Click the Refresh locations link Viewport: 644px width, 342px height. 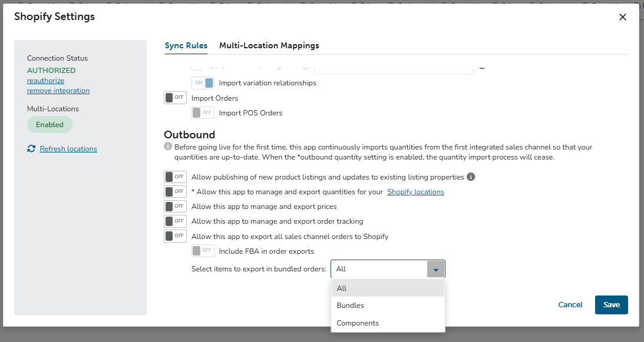coord(68,149)
